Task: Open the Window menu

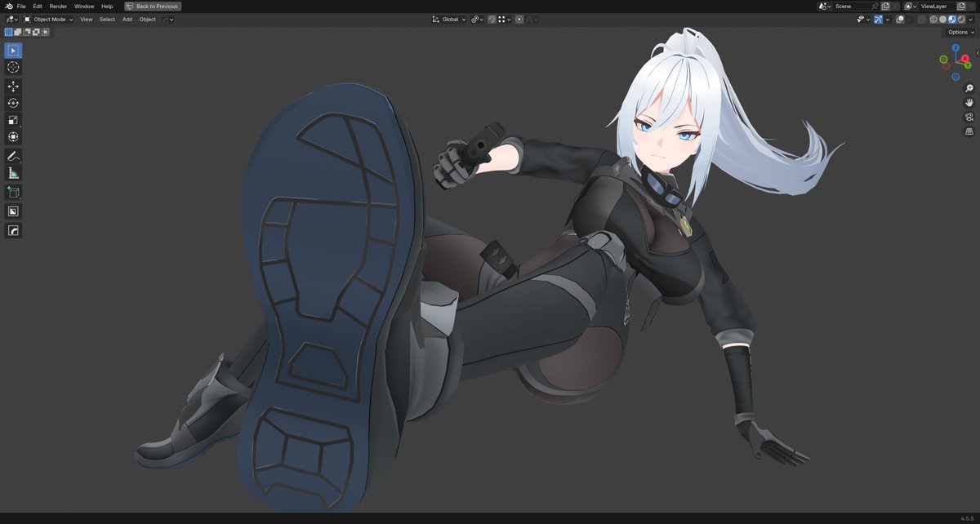Action: tap(84, 6)
